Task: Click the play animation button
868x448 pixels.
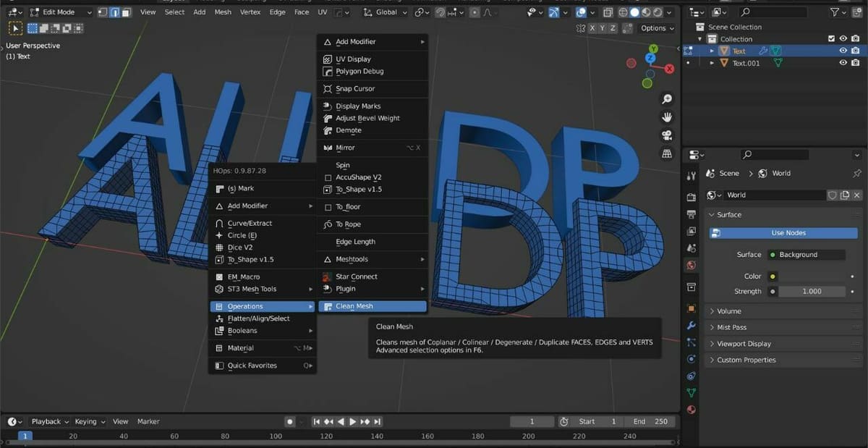Action: [x=353, y=421]
